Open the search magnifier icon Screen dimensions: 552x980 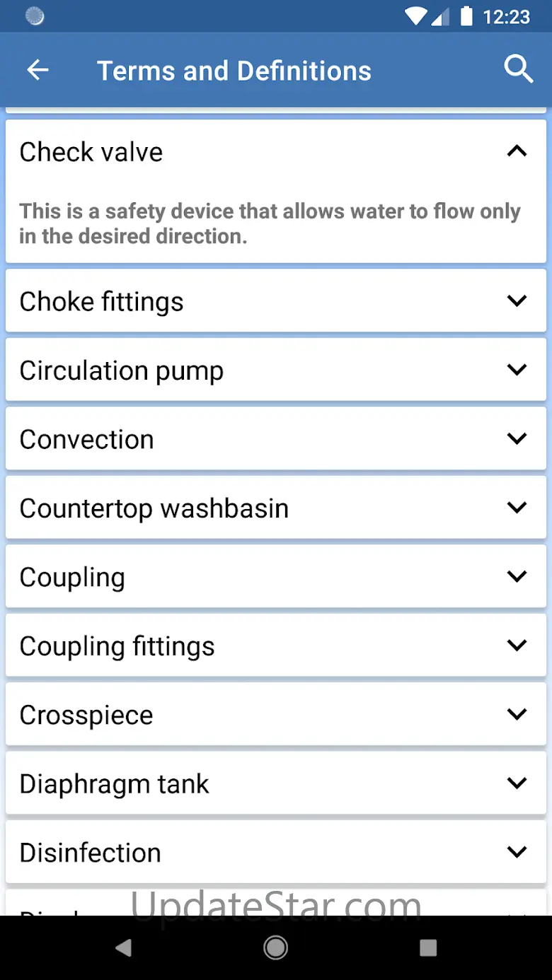pos(518,70)
